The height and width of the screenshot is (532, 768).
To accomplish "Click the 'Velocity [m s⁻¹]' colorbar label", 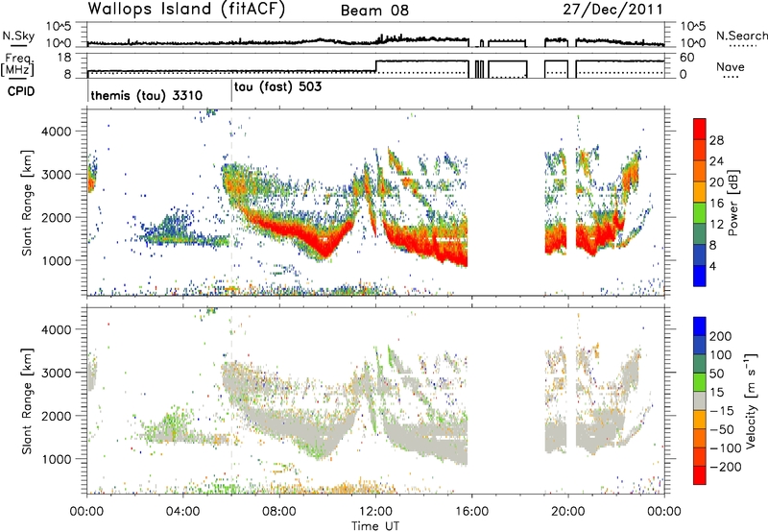I will pyautogui.click(x=751, y=400).
